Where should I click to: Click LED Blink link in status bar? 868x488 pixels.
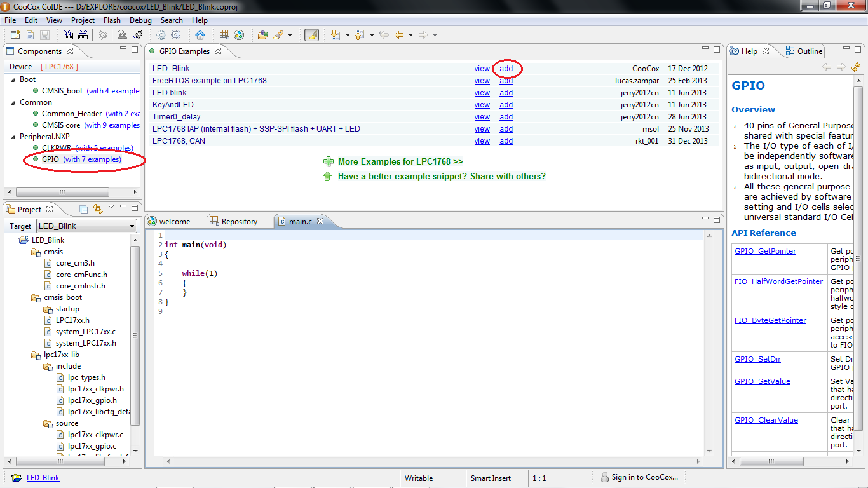click(x=43, y=478)
